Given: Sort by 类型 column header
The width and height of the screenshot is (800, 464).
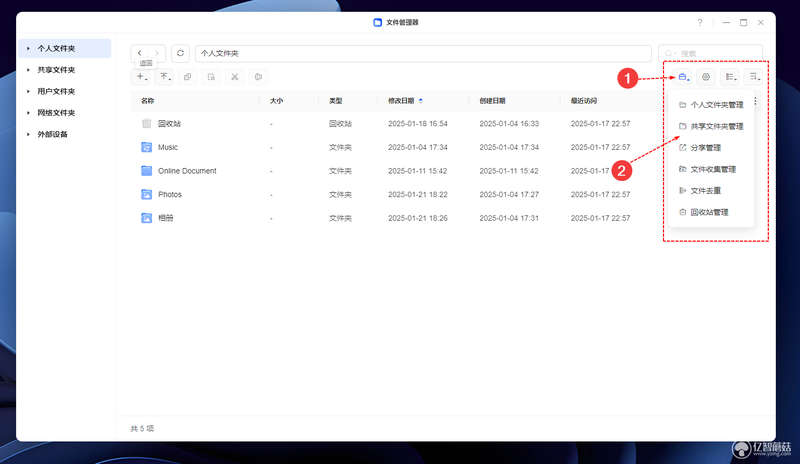Looking at the screenshot, I should click(x=336, y=101).
